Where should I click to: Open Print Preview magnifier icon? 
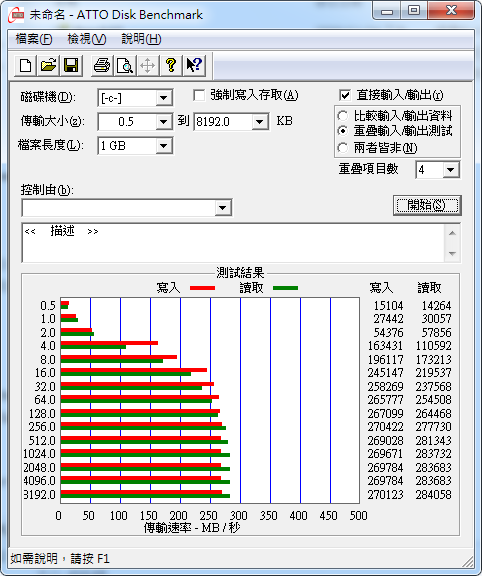pos(125,66)
